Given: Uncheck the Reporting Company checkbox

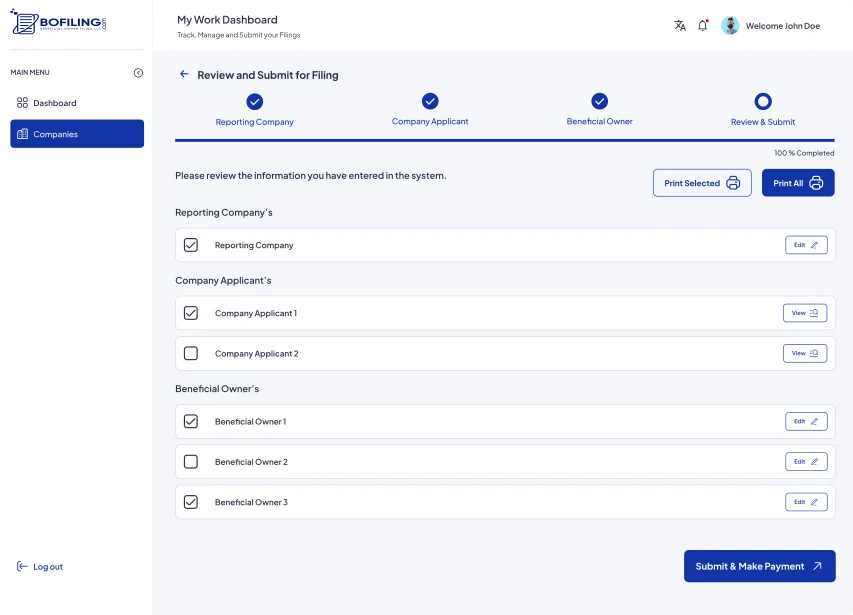Looking at the screenshot, I should tap(191, 245).
